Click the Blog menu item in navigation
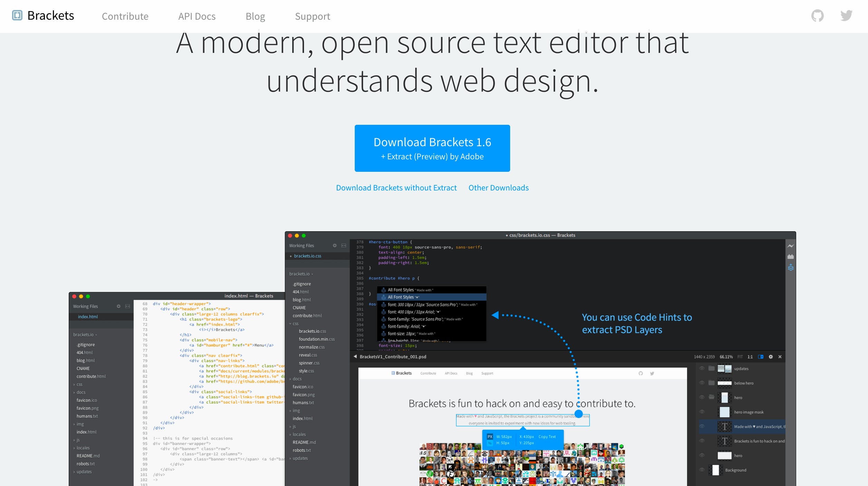This screenshot has width=868, height=486. tap(255, 16)
